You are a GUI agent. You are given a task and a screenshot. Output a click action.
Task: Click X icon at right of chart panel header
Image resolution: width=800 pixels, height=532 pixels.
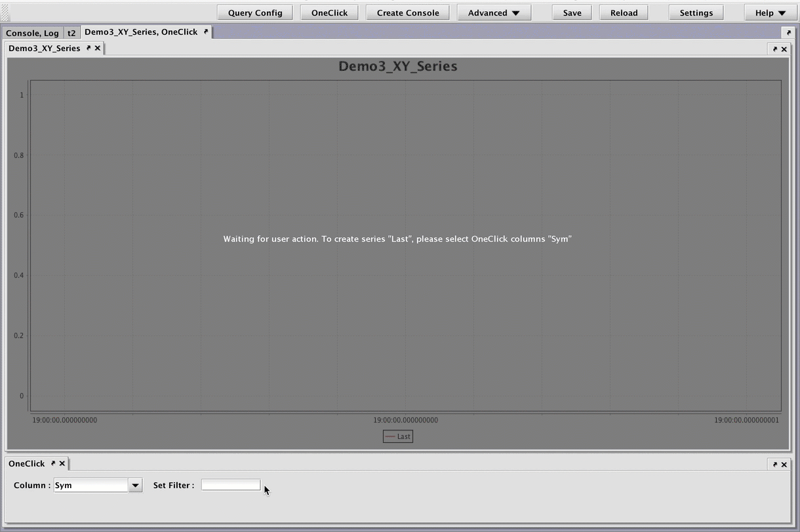tap(784, 49)
